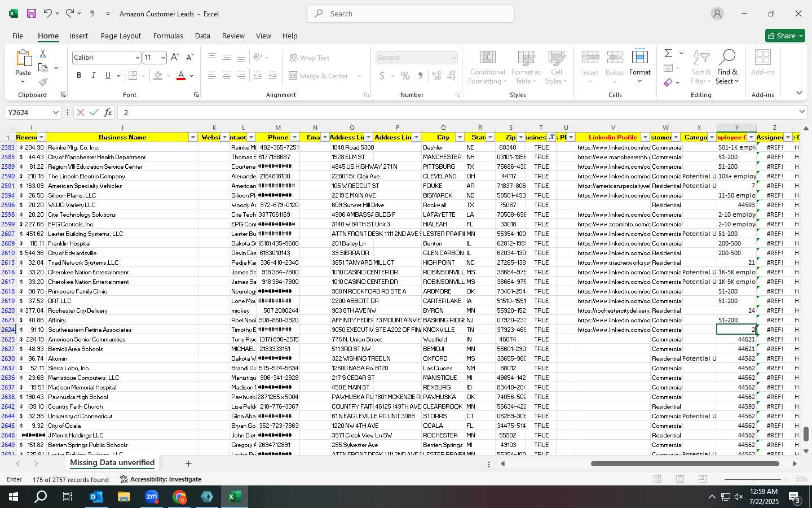Switch to the Page Layout tab

point(121,36)
